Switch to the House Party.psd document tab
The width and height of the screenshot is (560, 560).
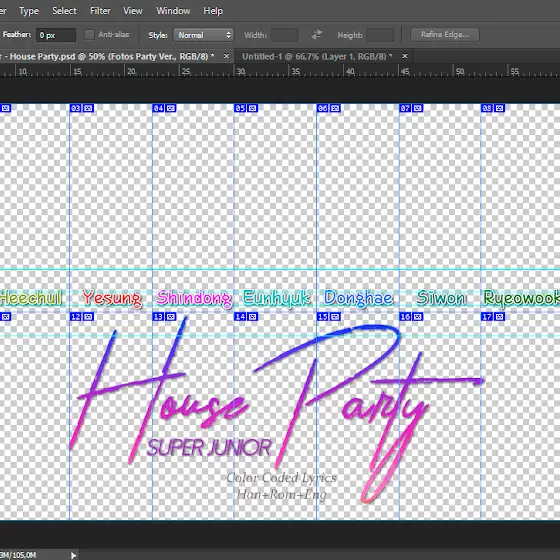(x=107, y=56)
